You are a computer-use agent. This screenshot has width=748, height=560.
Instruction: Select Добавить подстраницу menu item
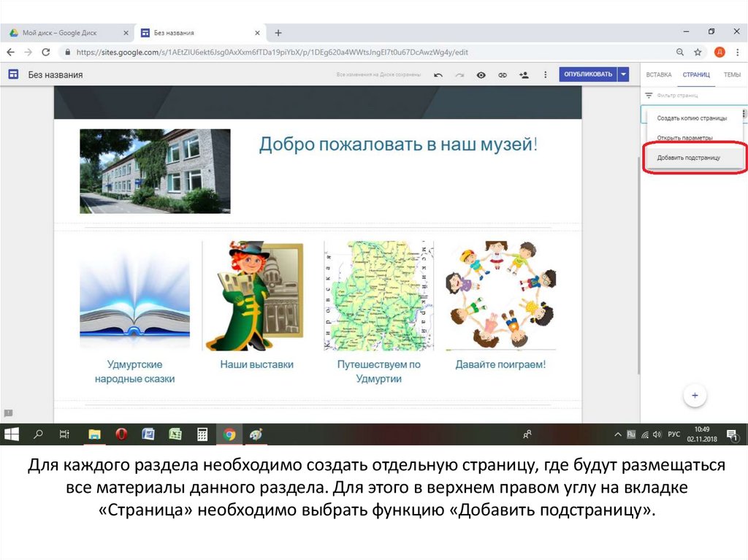688,157
